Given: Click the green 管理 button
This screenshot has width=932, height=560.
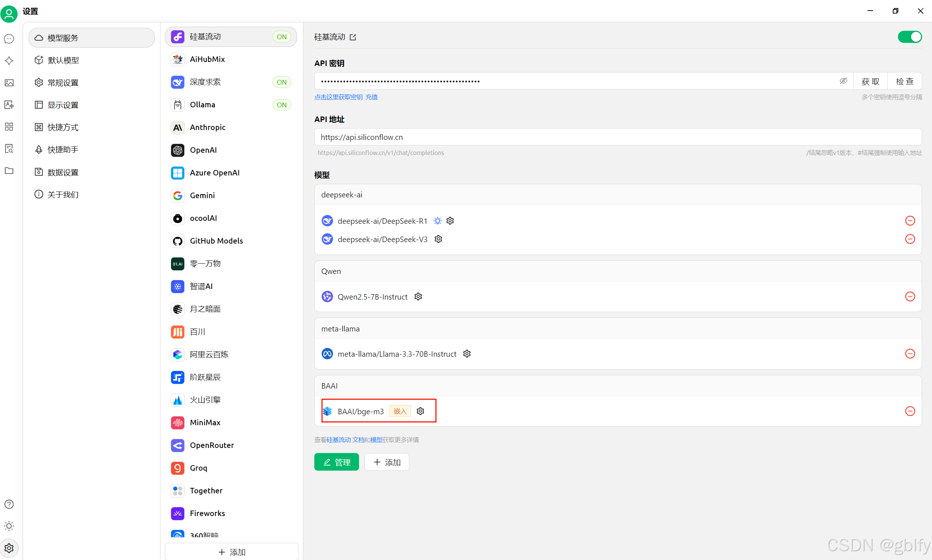Looking at the screenshot, I should click(x=336, y=462).
